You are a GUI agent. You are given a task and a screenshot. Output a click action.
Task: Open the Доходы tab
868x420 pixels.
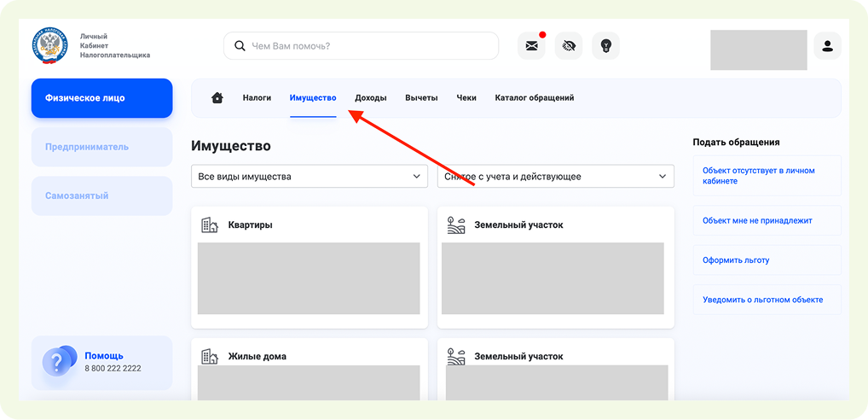click(370, 98)
